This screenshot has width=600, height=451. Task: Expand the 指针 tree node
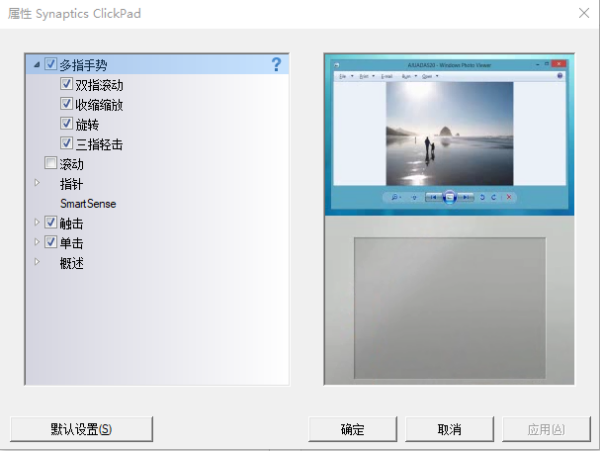tap(37, 182)
